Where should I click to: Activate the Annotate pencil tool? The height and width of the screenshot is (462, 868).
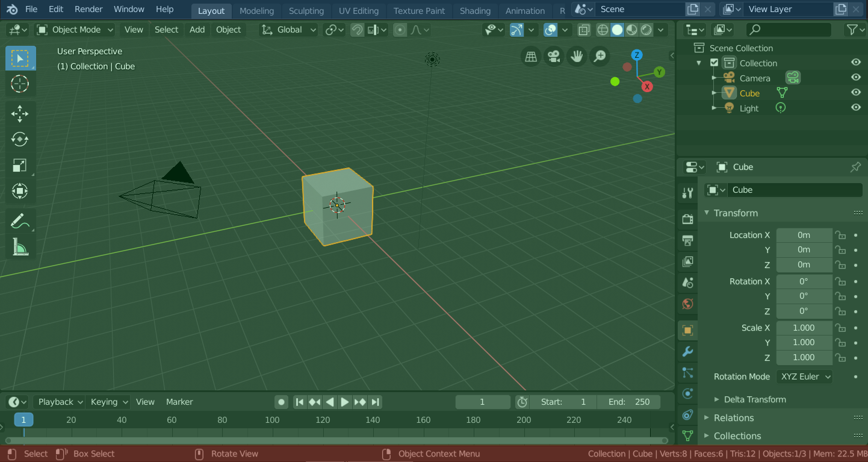tap(20, 221)
